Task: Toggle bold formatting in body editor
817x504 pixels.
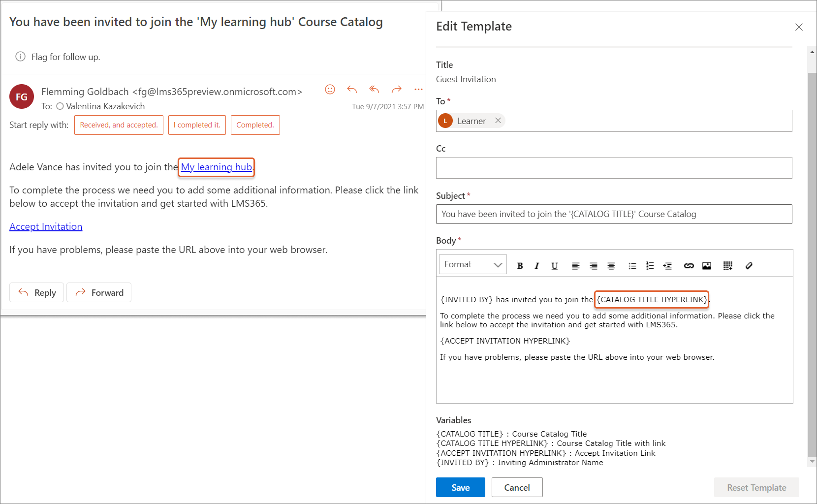Action: click(x=520, y=266)
